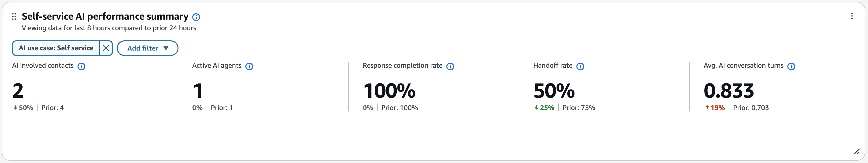
Task: Click the self-service AI summary title
Action: point(104,16)
